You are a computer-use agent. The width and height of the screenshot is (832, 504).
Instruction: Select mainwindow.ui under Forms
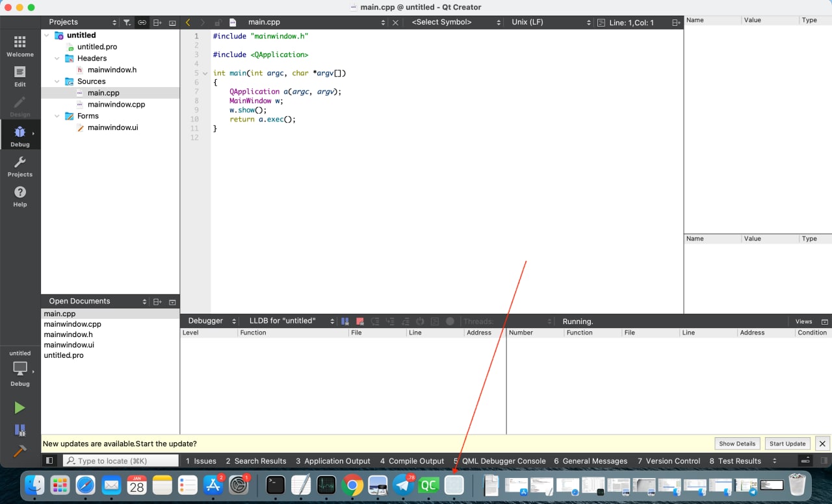(x=112, y=128)
